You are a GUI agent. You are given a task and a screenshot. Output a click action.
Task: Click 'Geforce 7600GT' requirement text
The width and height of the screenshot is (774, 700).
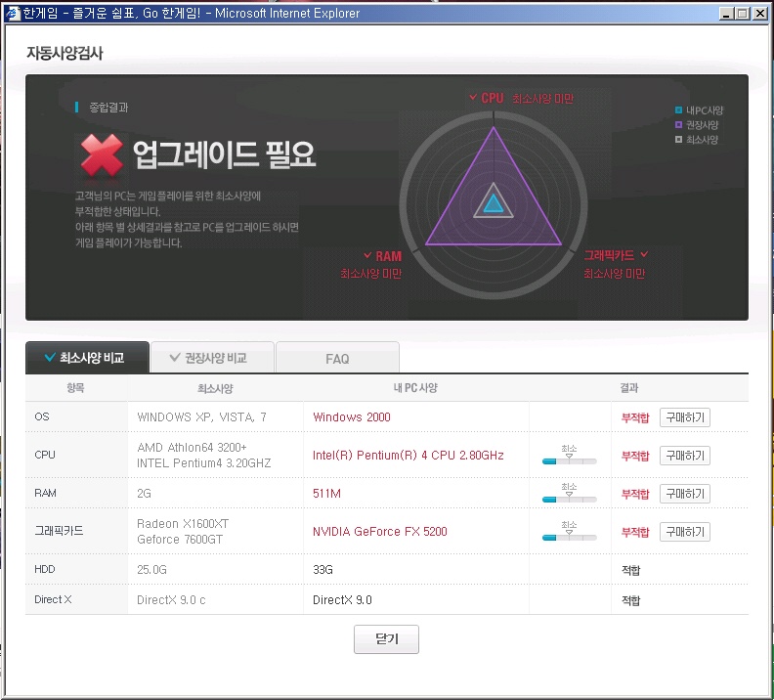180,539
